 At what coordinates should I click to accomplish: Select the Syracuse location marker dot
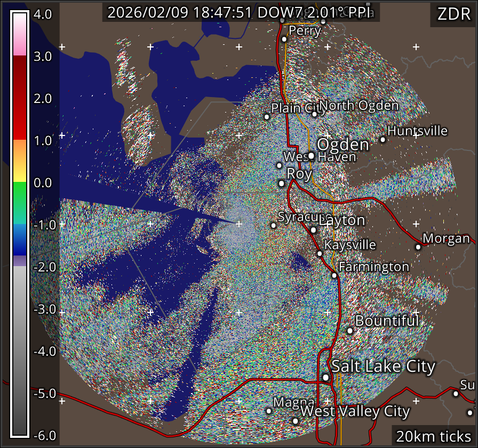tap(274, 225)
